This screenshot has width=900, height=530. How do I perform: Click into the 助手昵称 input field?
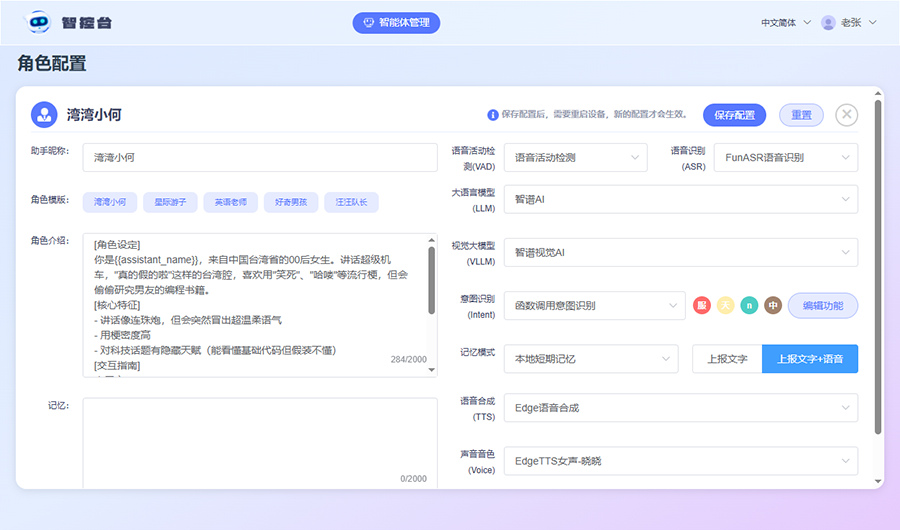[x=260, y=158]
